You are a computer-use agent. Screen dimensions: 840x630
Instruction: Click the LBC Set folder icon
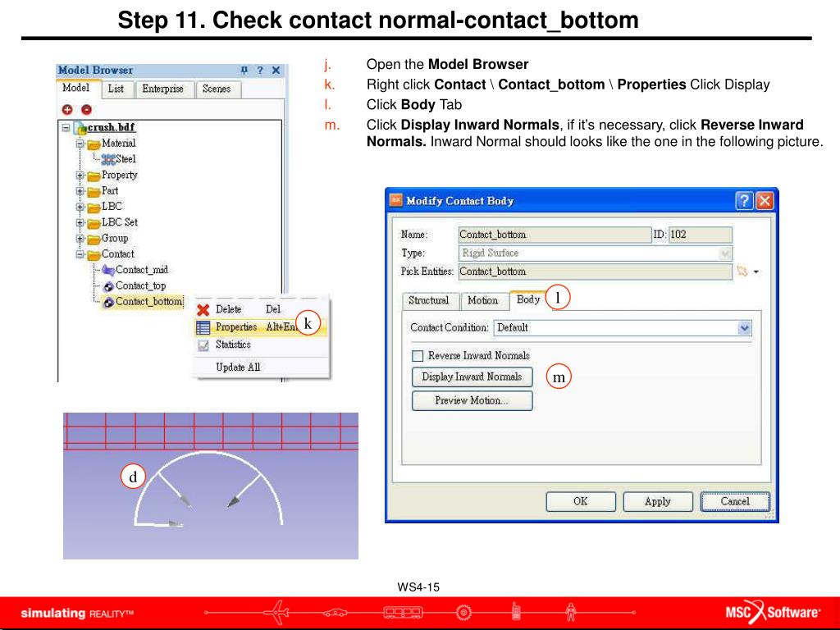[x=94, y=223]
